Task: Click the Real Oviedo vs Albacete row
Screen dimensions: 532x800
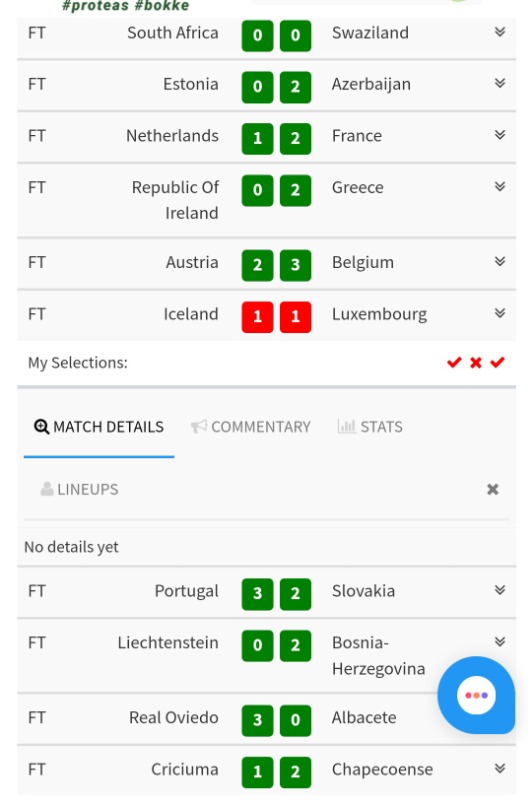Action: 267,718
